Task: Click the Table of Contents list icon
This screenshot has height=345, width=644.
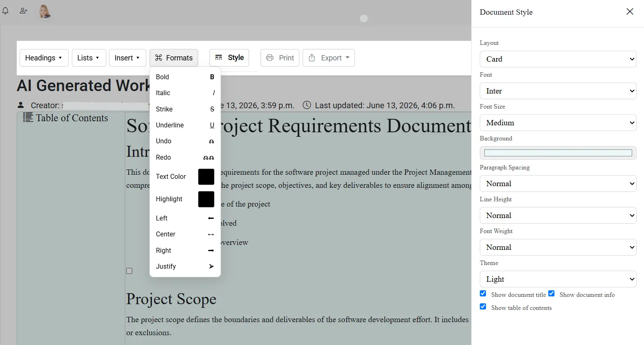Action: [x=28, y=118]
